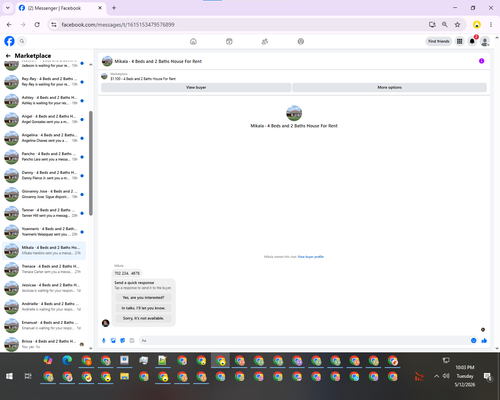Image resolution: width=500 pixels, height=400 pixels.
Task: Attach a file using the photo icon
Action: pyautogui.click(x=113, y=340)
